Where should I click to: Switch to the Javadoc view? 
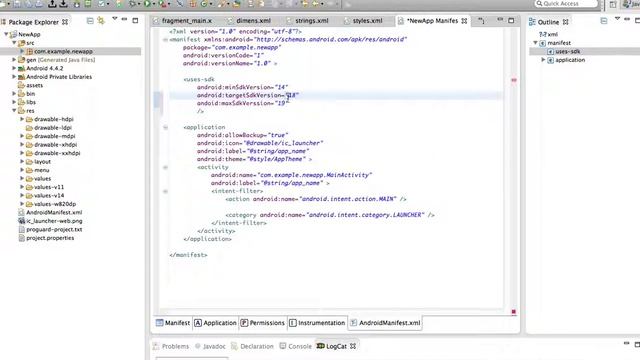click(210, 346)
